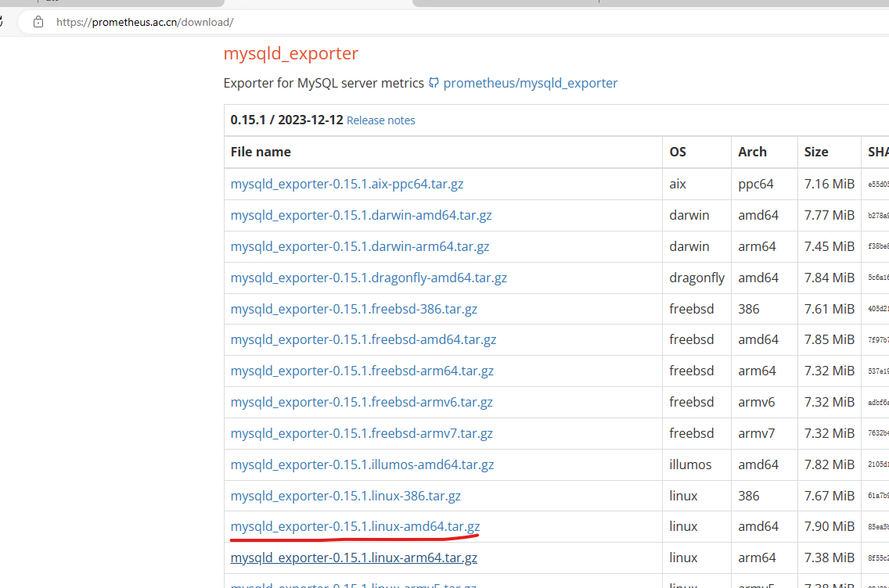889x588 pixels.
Task: Click the mysqld_exporter section heading
Action: click(x=291, y=53)
